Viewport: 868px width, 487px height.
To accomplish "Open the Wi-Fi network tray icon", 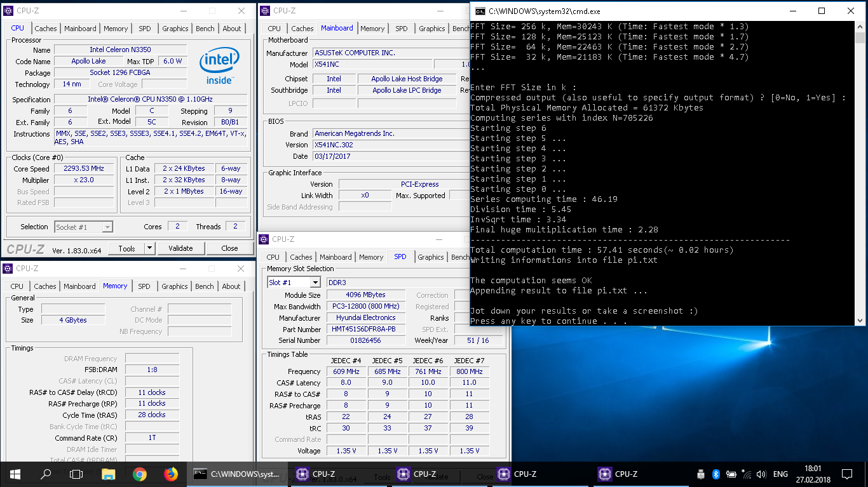I will click(747, 474).
